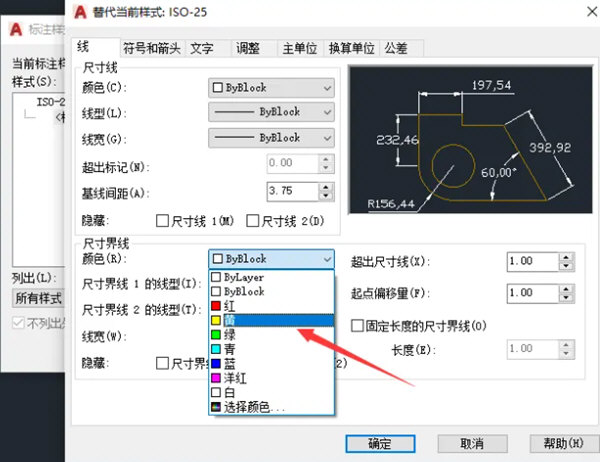The image size is (600, 462).
Task: Open the 换算单位 tab
Action: coord(351,49)
